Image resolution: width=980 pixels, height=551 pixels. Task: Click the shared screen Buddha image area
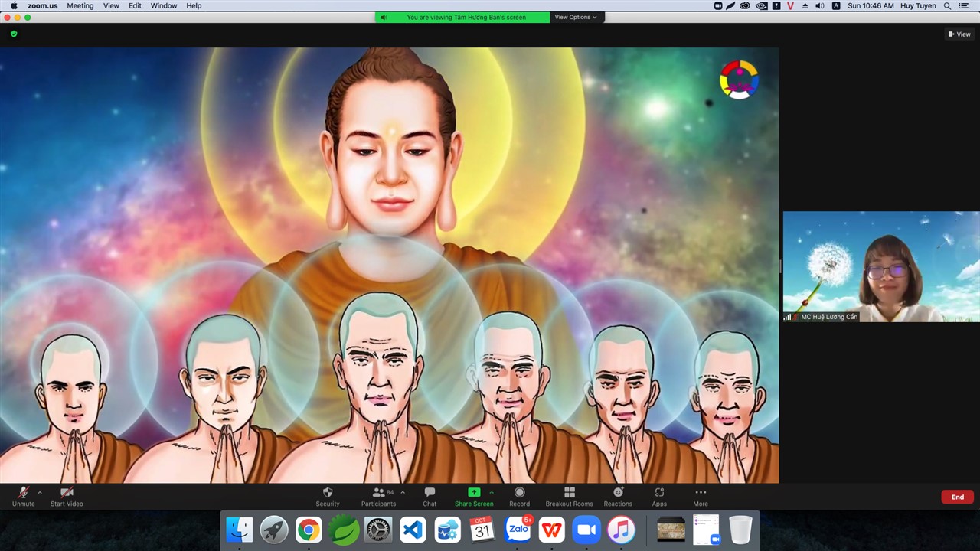389,265
